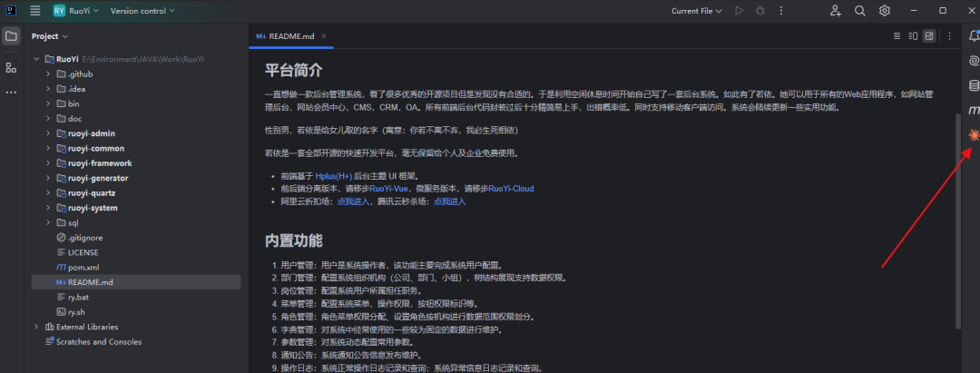Click the IntelliJ IDEA logo icon
Screen dimensions: 980x373
point(11,11)
